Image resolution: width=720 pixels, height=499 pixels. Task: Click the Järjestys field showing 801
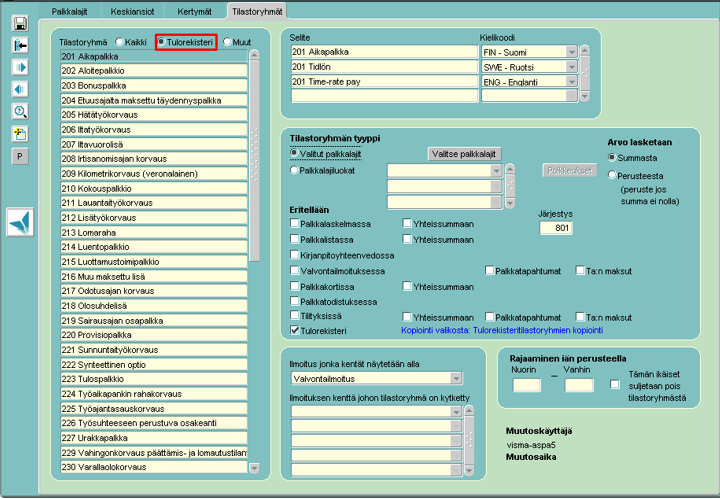click(556, 228)
